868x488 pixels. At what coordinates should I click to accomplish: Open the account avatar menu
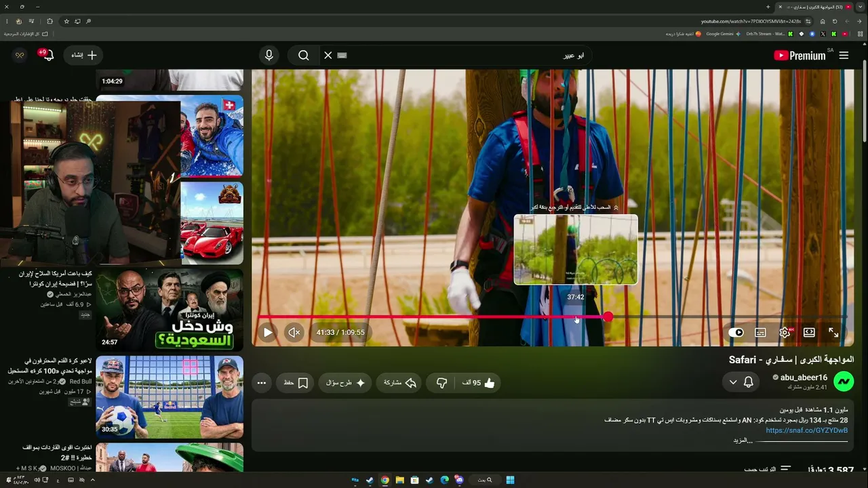pos(20,56)
